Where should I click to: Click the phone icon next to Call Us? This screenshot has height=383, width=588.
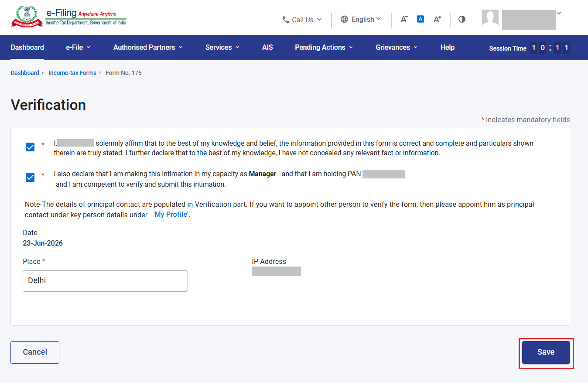click(286, 20)
